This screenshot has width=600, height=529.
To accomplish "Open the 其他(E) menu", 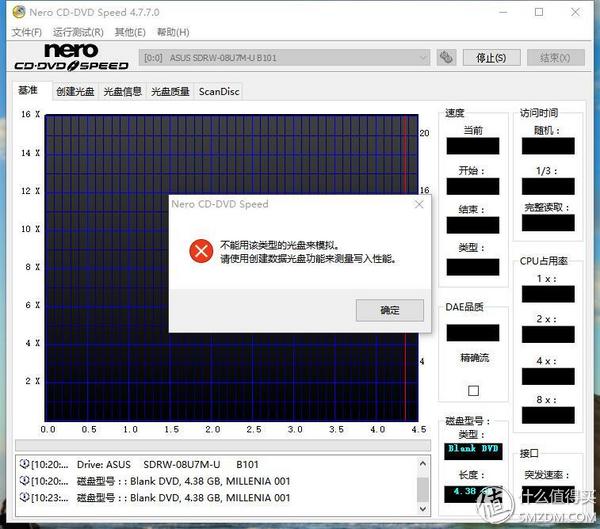I will [130, 32].
